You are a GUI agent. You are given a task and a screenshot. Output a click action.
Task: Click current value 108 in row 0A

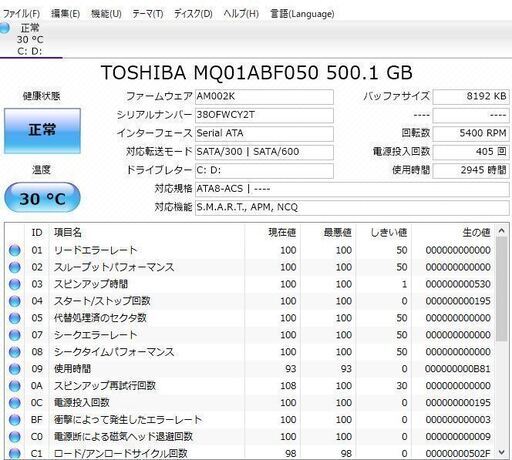tap(288, 386)
